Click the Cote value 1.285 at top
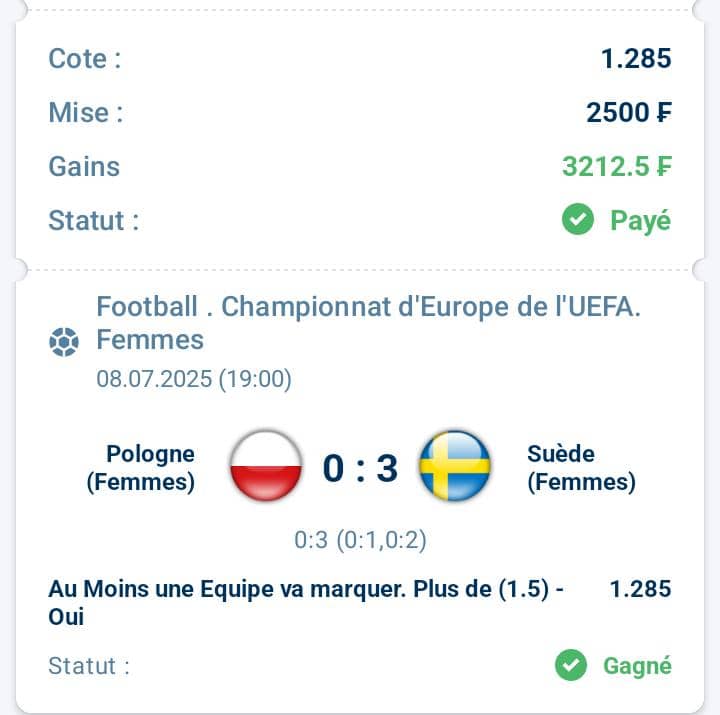This screenshot has height=715, width=720. 636,59
